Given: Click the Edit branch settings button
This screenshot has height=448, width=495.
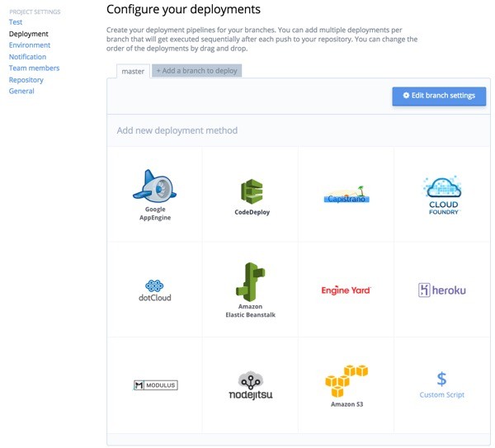Looking at the screenshot, I should (439, 96).
